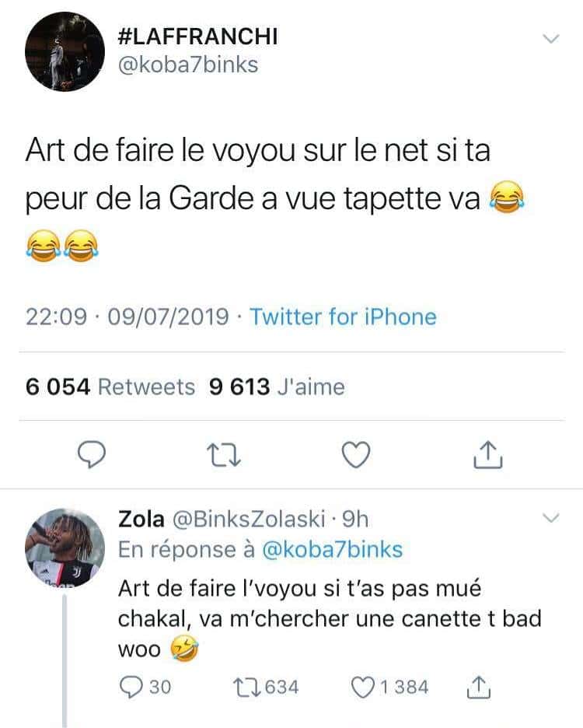583x728 pixels.
Task: Open Zola @BinksZolaski profile name
Action: (x=222, y=519)
